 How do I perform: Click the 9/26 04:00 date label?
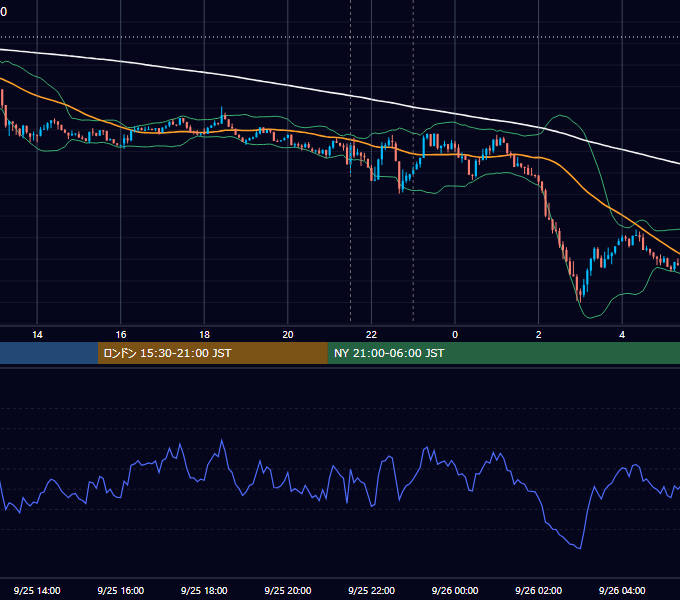pos(622,590)
